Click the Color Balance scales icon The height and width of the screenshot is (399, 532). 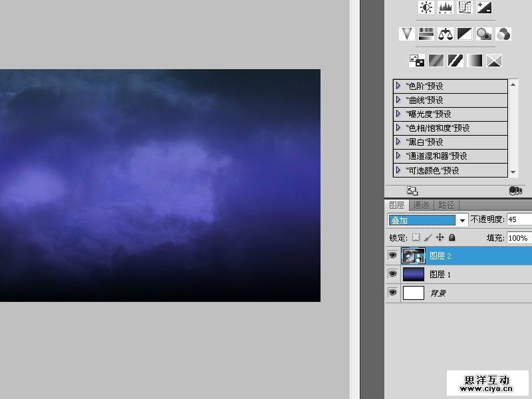446,33
